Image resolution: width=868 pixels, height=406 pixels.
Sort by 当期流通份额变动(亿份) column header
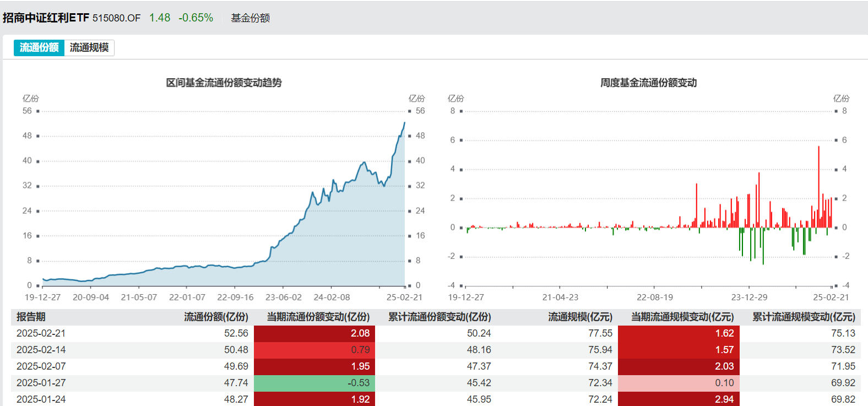pyautogui.click(x=318, y=317)
